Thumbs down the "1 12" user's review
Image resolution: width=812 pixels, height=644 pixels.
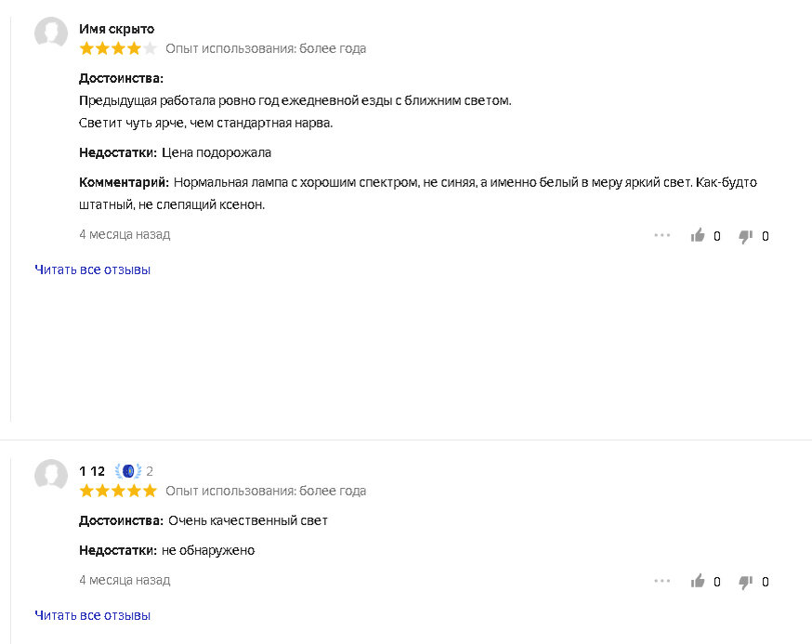click(745, 582)
